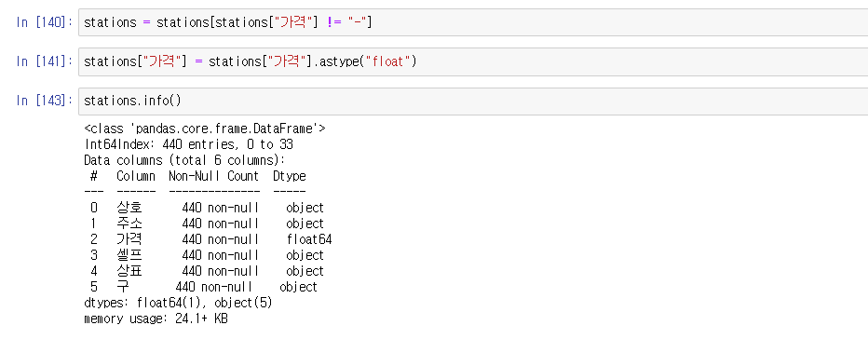Place cursor in the In [141] code cell
Screen dimensions: 868x339
[473, 61]
